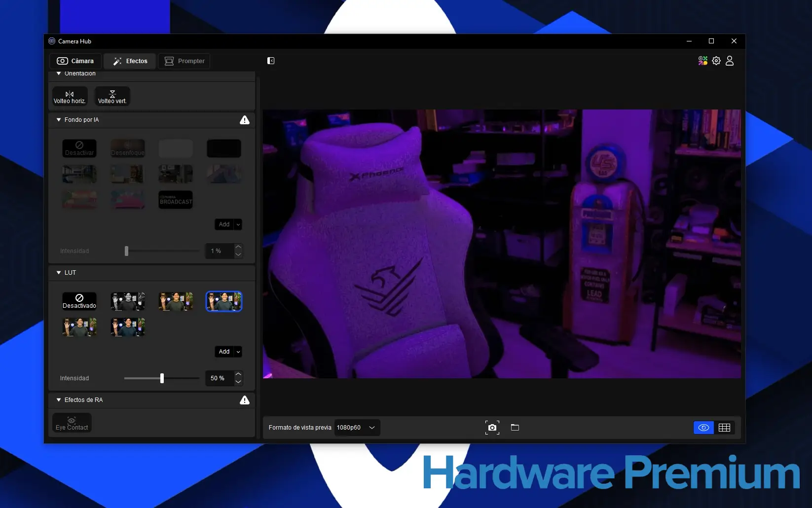The image size is (812, 508).
Task: Click Add button in LUT section
Action: tap(224, 352)
